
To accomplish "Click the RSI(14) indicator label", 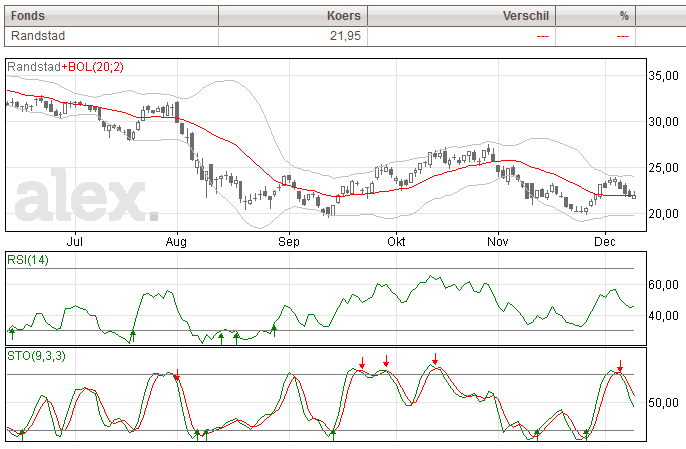I will click(x=28, y=260).
